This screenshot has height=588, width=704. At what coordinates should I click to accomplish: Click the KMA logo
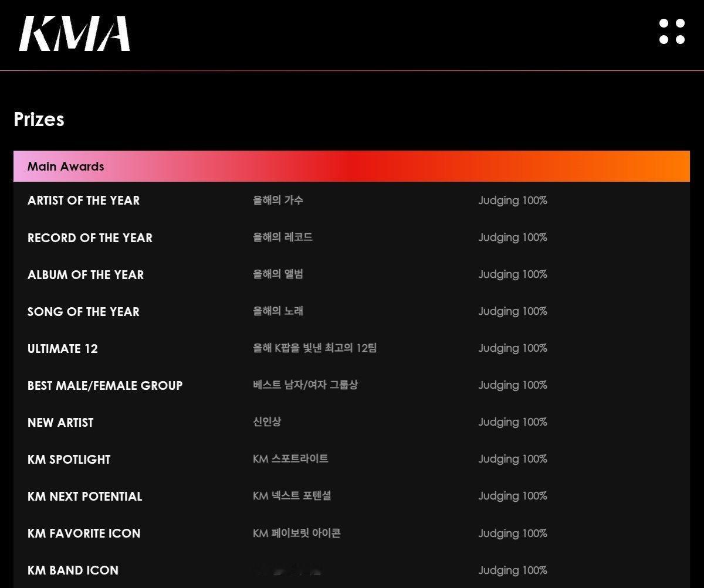[x=74, y=33]
